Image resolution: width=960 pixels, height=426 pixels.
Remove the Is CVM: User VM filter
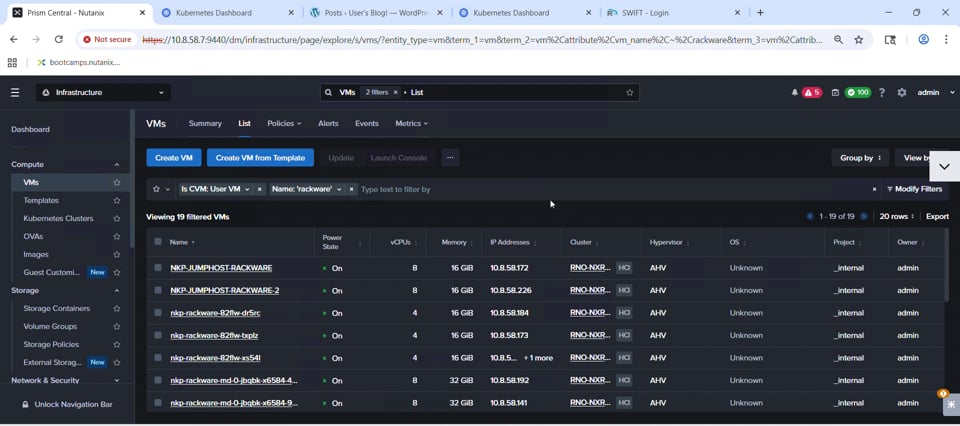[x=259, y=189]
